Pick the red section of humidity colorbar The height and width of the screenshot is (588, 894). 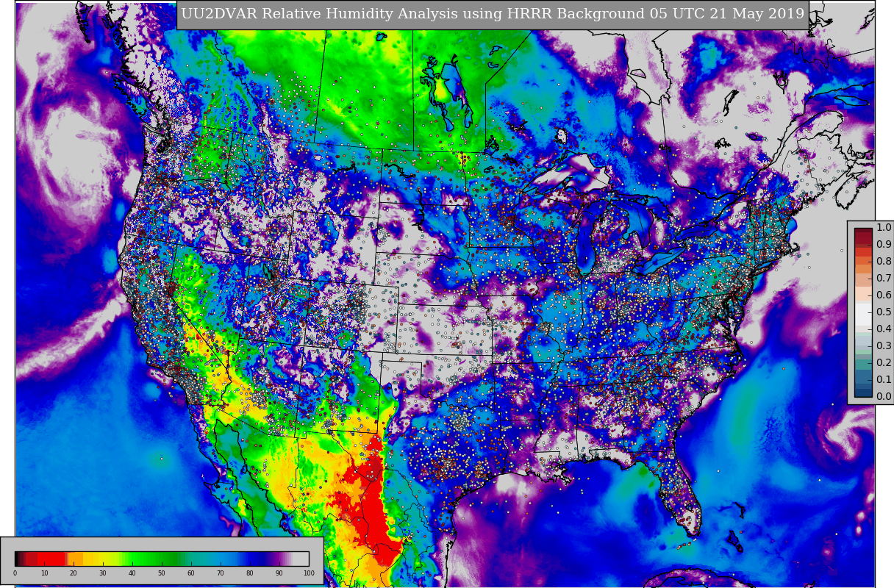pos(51,558)
